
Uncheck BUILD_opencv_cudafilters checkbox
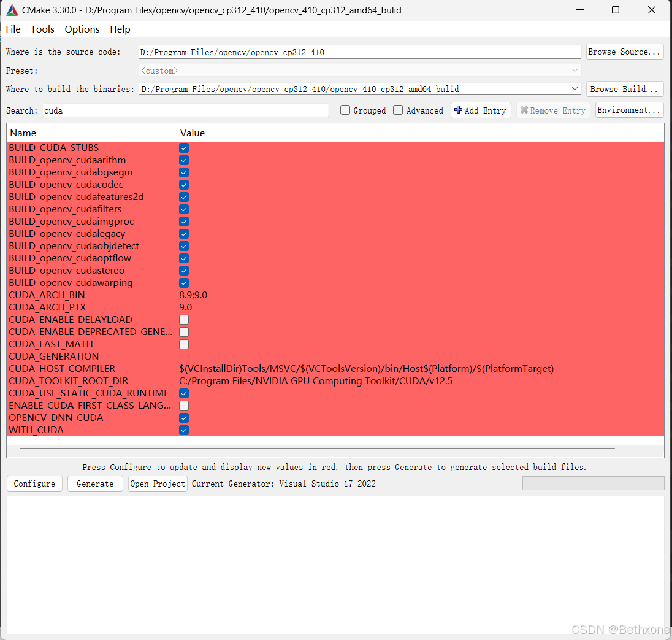click(184, 209)
